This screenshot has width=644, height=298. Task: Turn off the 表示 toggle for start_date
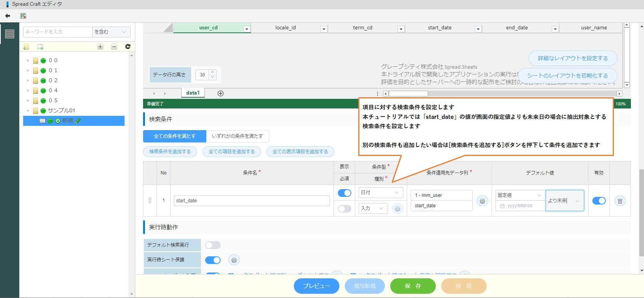tap(344, 193)
